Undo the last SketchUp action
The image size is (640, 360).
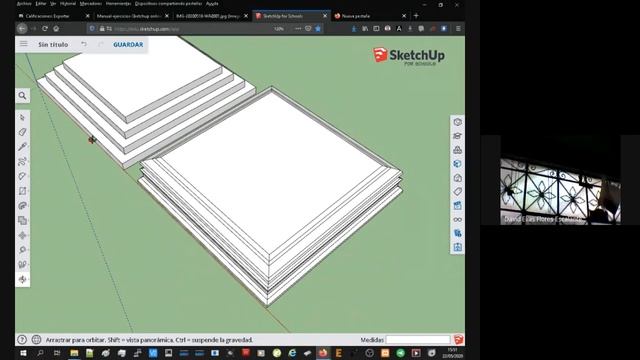[x=84, y=44]
